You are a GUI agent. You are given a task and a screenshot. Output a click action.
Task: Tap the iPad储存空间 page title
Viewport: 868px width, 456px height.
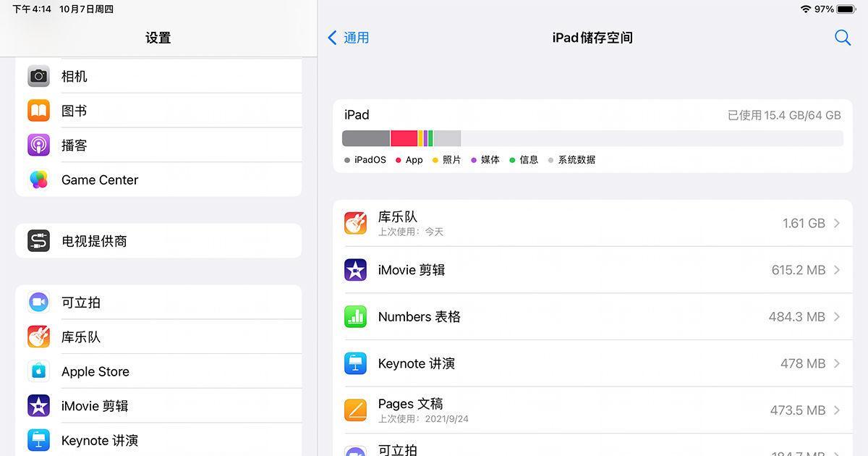coord(592,38)
